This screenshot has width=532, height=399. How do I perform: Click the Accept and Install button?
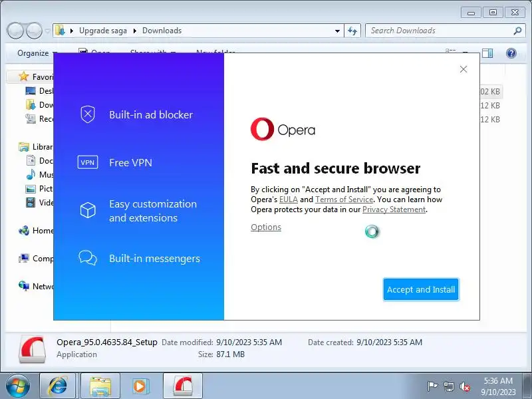(421, 289)
